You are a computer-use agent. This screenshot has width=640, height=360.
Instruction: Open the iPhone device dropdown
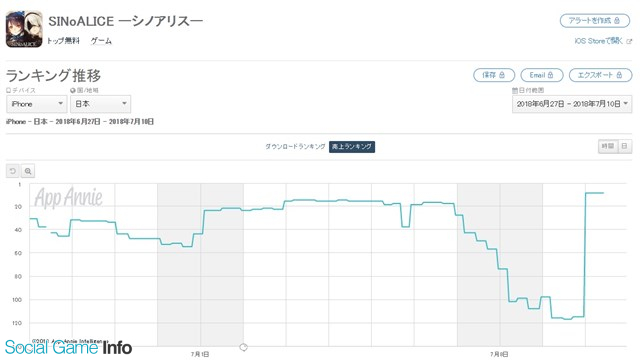37,104
